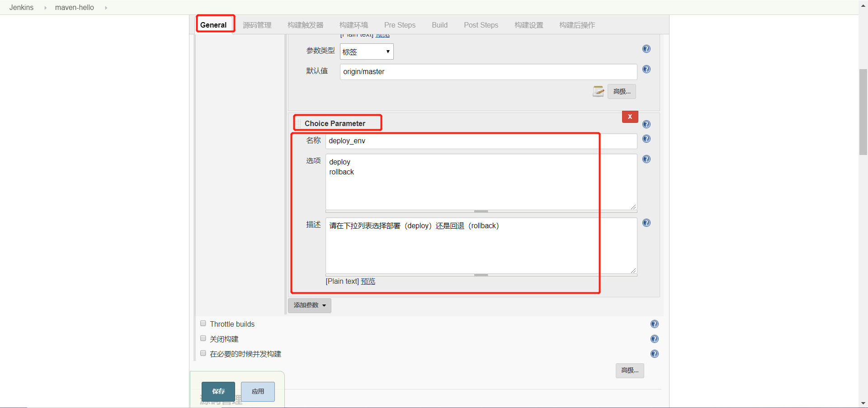Open help for 默认值 origin/master field
The width and height of the screenshot is (868, 408).
pos(646,69)
